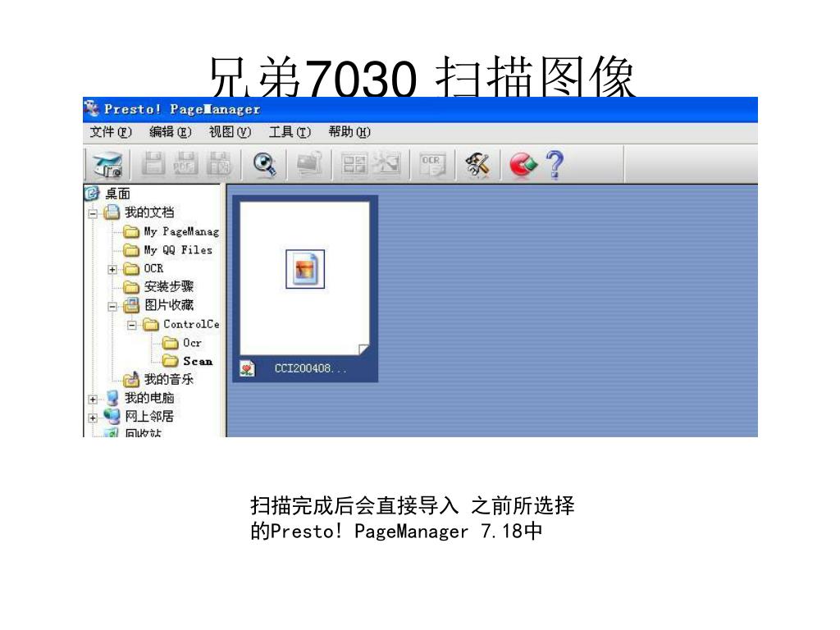Viewport: 840px width, 630px height.
Task: Select 网上邻居 in the tree
Action: click(149, 416)
